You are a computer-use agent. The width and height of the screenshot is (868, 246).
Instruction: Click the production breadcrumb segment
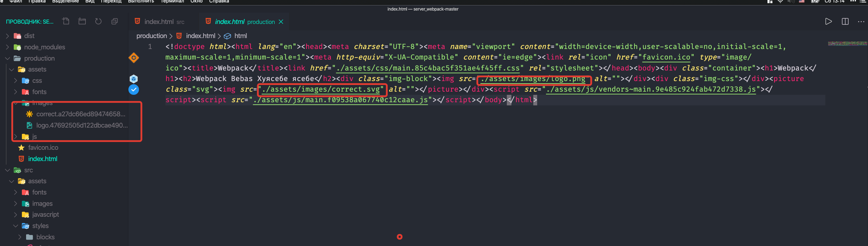tap(152, 36)
